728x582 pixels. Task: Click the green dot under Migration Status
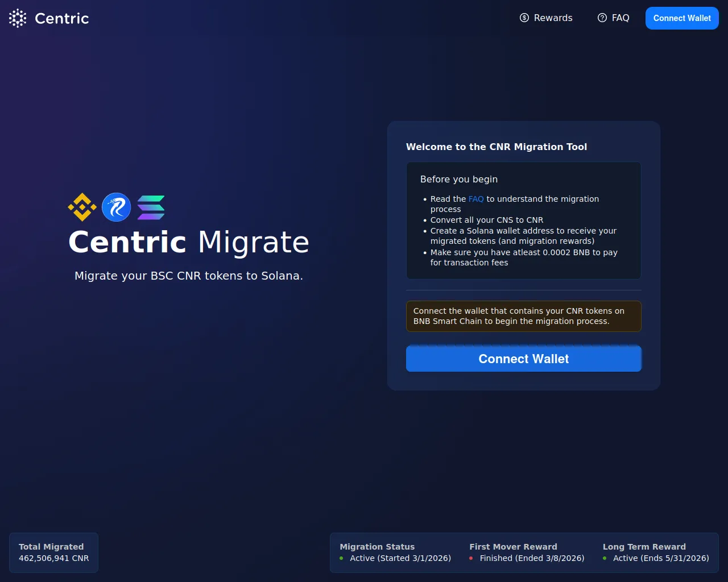click(x=341, y=559)
